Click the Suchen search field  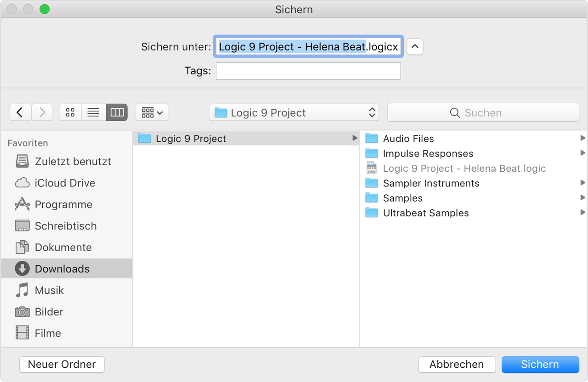point(483,113)
